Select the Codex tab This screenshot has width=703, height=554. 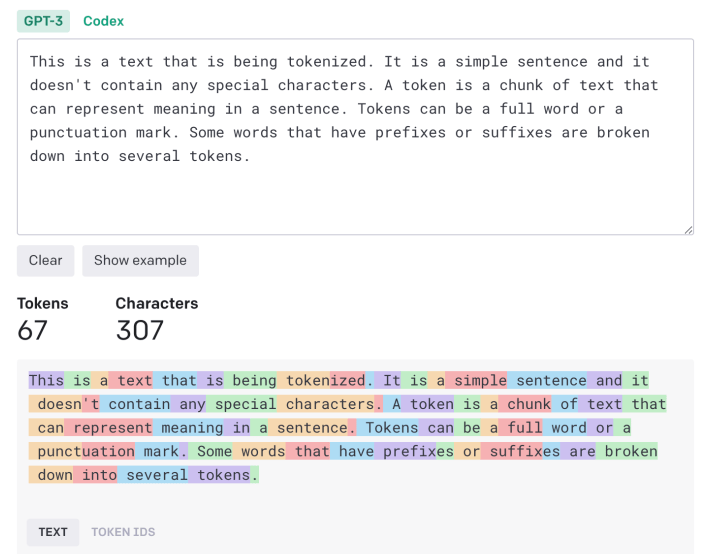tap(104, 21)
